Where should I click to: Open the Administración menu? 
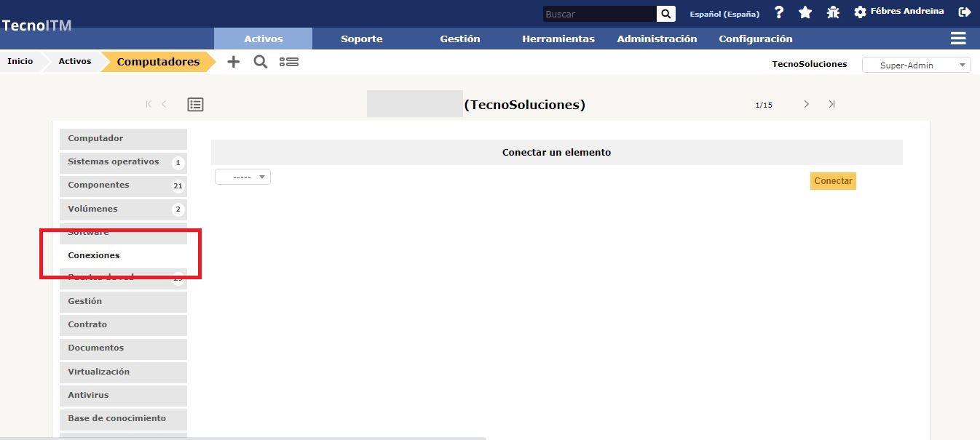(657, 39)
